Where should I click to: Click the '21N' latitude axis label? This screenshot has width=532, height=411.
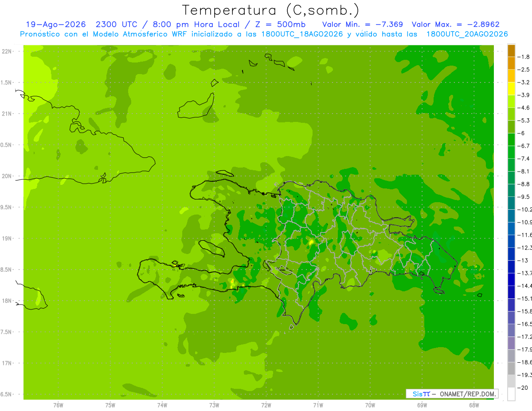click(6, 114)
